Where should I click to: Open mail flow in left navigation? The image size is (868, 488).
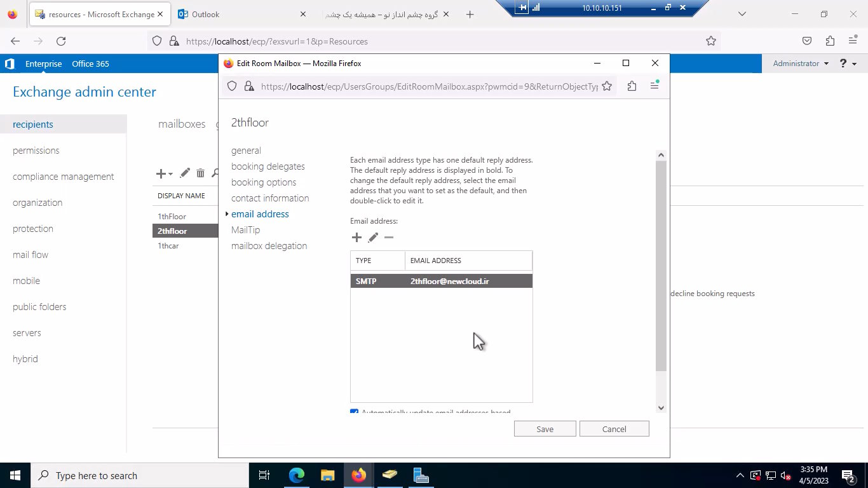(x=31, y=255)
